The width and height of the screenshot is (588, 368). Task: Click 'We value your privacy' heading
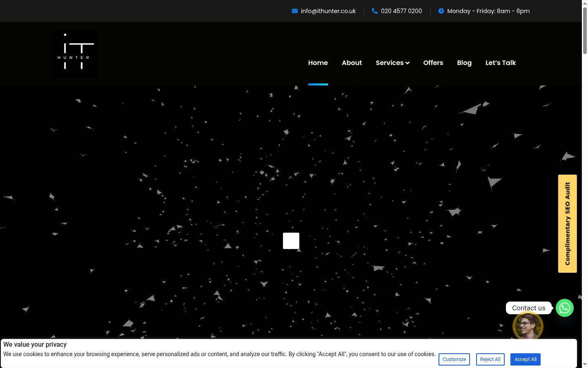click(35, 345)
